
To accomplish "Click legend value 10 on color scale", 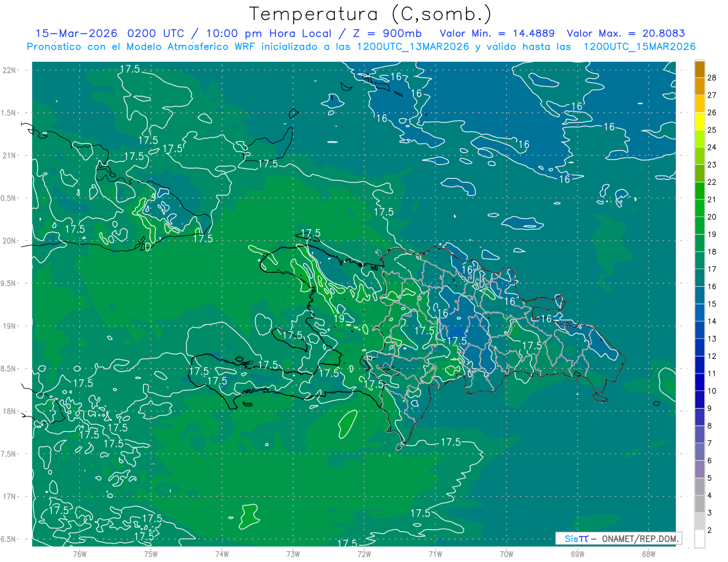I will (x=712, y=391).
